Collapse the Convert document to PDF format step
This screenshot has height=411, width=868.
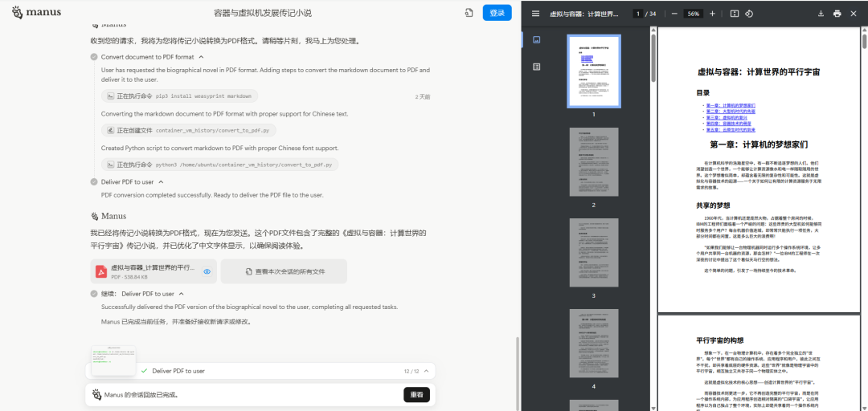coord(201,57)
